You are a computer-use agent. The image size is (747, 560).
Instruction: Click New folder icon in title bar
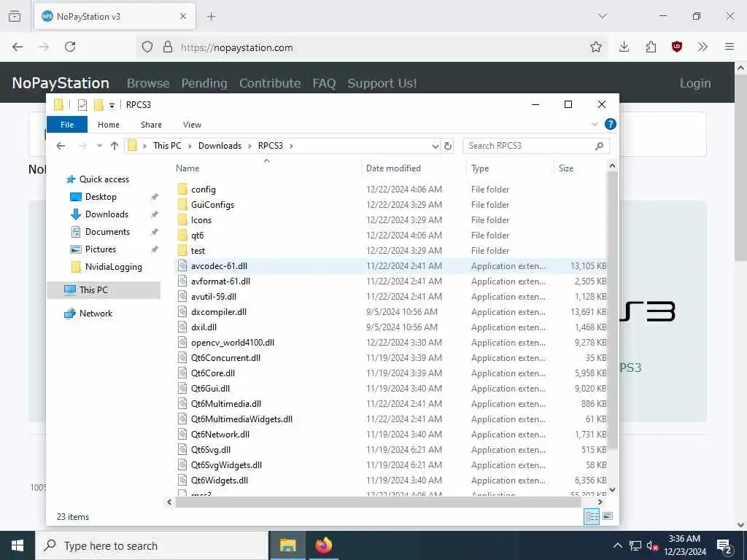click(x=98, y=105)
